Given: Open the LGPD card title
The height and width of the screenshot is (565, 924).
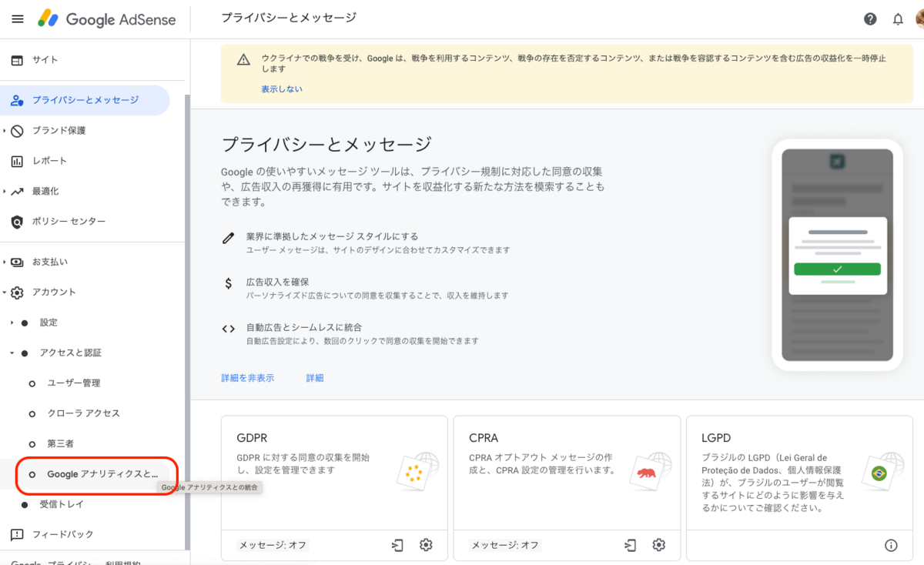Looking at the screenshot, I should [716, 438].
